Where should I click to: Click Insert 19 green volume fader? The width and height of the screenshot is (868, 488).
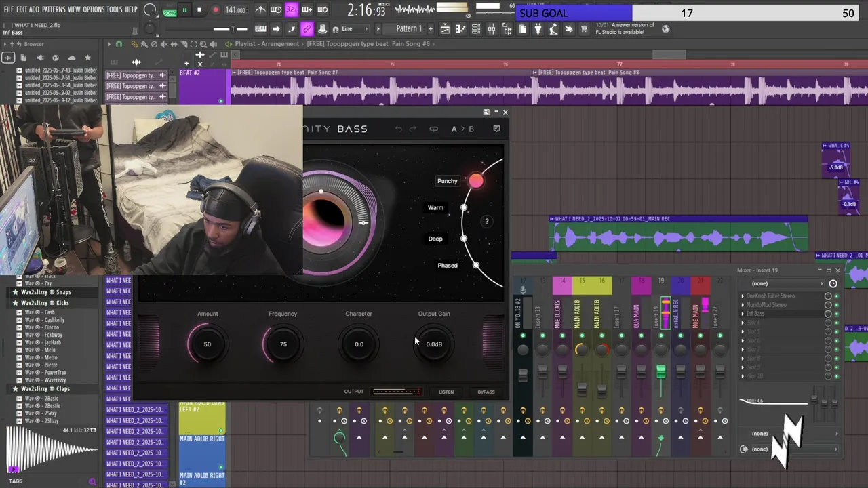click(660, 371)
